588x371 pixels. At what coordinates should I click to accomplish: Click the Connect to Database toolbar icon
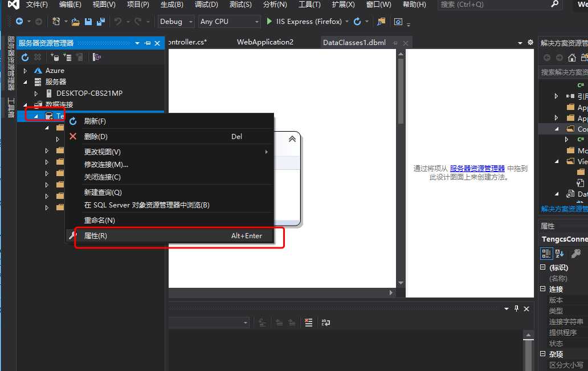[x=55, y=57]
